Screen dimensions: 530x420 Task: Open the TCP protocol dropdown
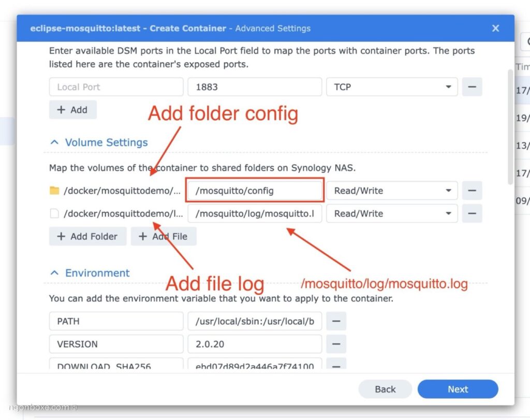(392, 87)
